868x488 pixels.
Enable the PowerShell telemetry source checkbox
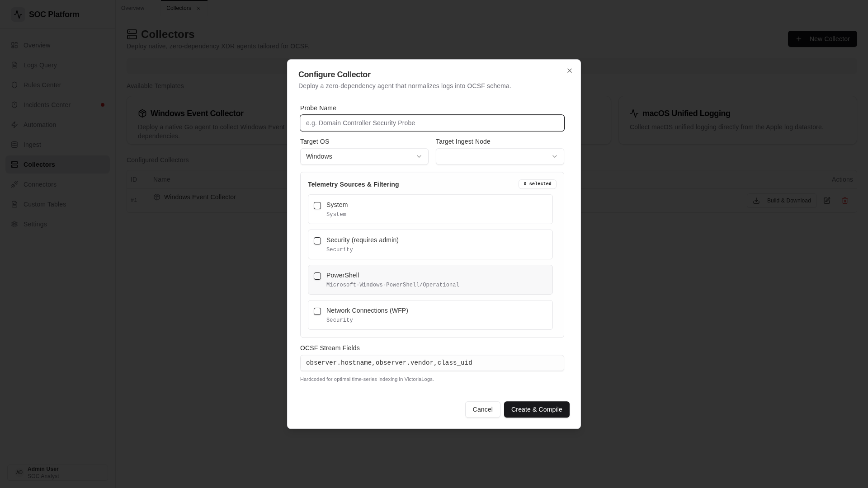(317, 276)
